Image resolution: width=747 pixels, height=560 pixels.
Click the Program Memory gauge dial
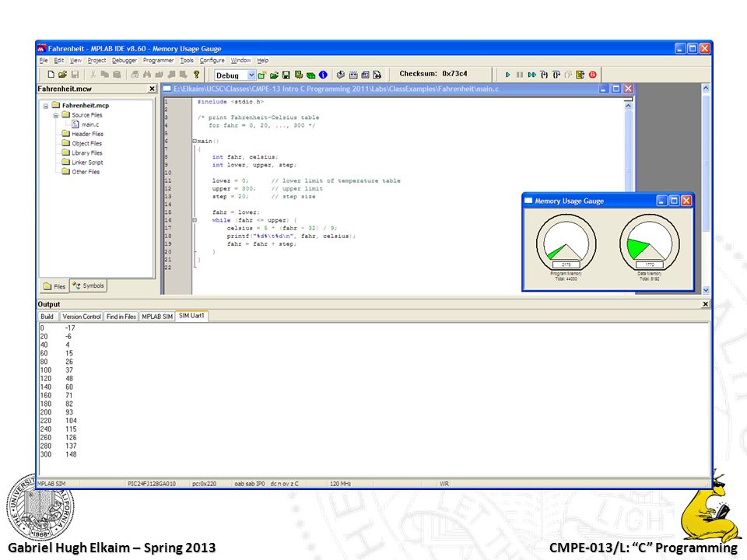pyautogui.click(x=566, y=243)
